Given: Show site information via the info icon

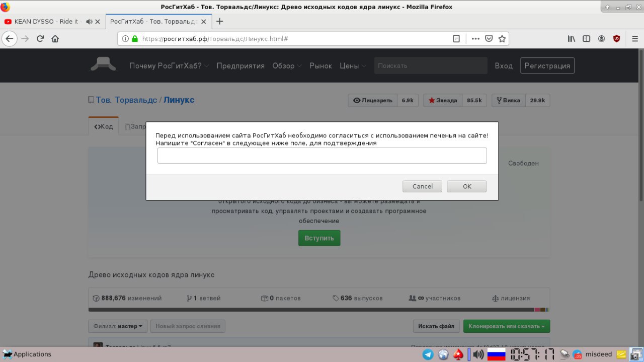Looking at the screenshot, I should click(x=125, y=39).
